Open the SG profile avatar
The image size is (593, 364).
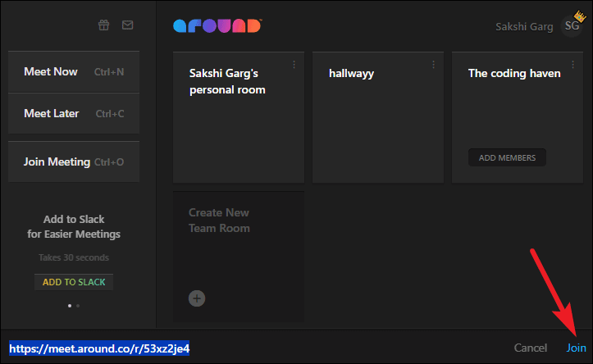pos(572,25)
